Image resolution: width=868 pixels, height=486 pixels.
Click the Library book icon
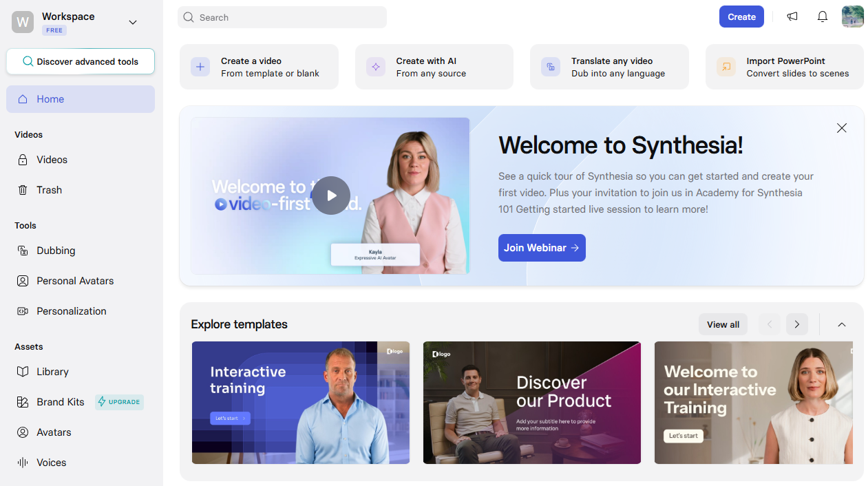click(23, 372)
